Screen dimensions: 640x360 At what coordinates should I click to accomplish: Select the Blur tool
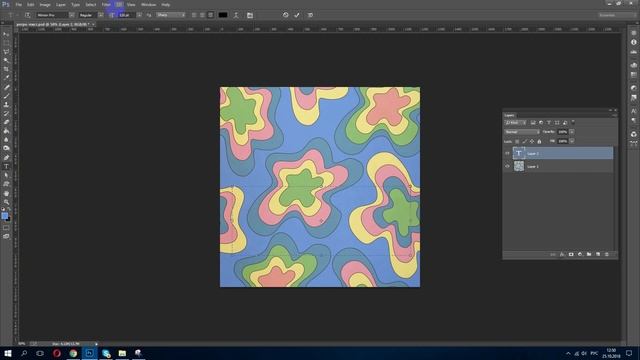click(6, 140)
